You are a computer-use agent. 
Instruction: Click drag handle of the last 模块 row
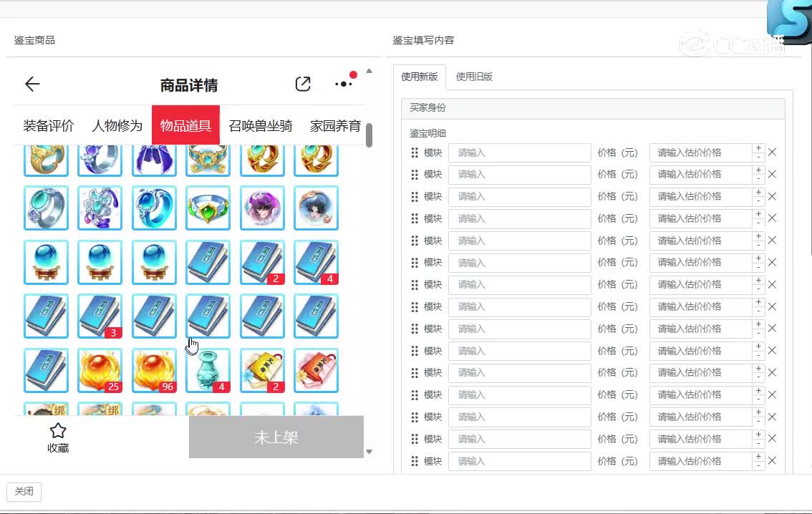pos(415,461)
